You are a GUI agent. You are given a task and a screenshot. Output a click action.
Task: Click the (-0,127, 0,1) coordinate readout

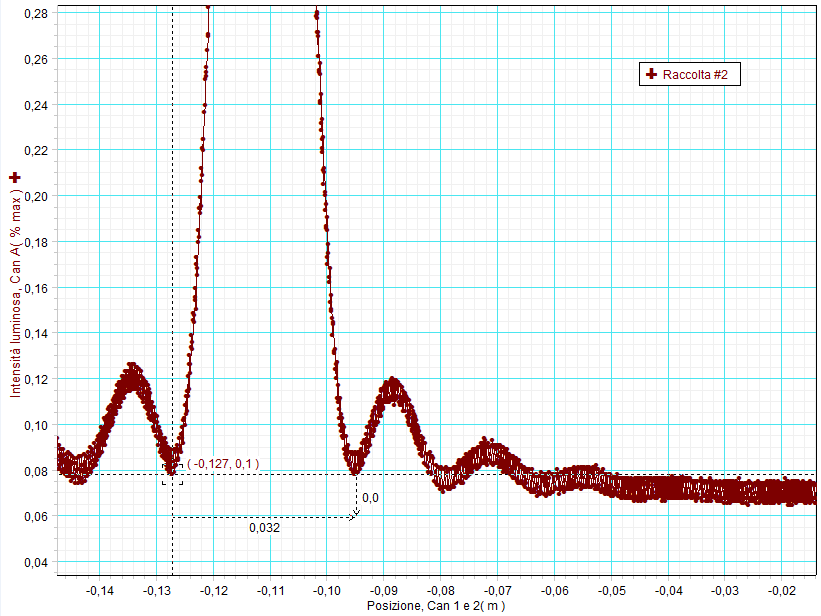[223, 464]
